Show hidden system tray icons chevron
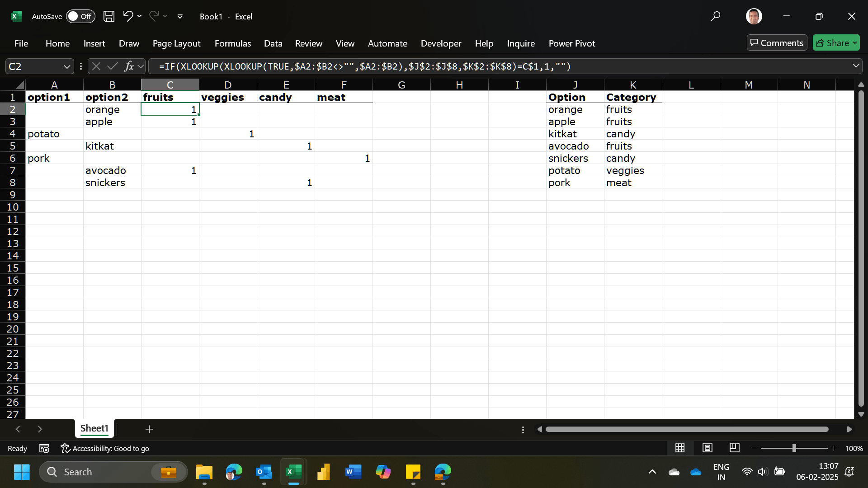The height and width of the screenshot is (488, 868). (x=652, y=472)
